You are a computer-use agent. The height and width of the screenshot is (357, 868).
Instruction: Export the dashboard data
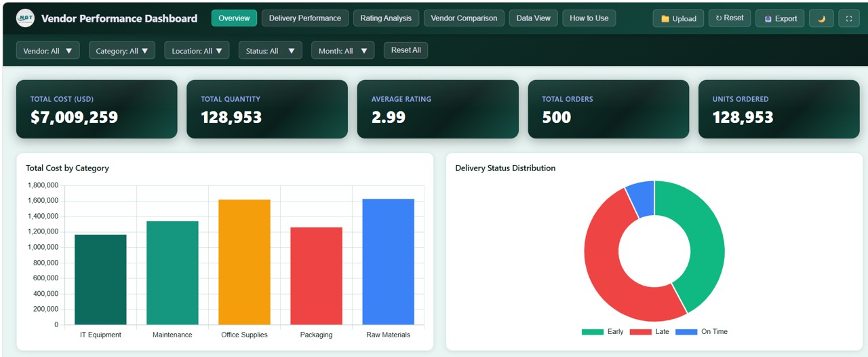780,18
